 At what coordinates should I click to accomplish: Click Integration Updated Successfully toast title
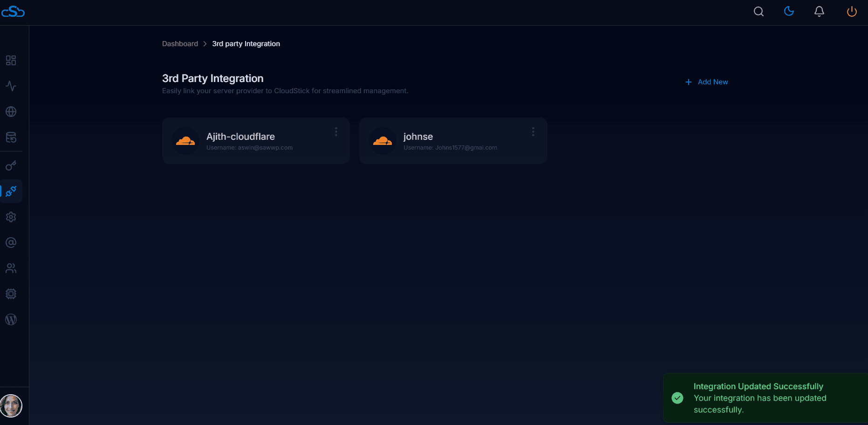click(x=758, y=386)
